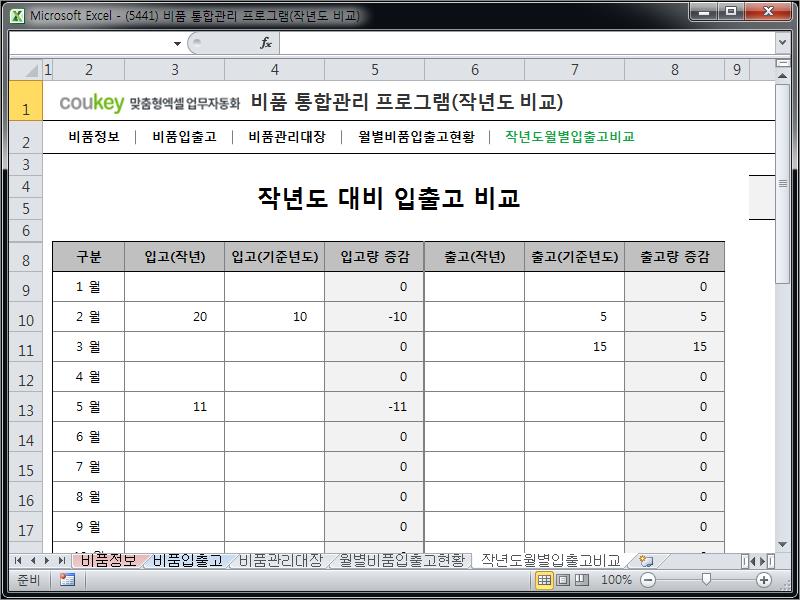Screen dimensions: 800x600
Task: Click the formula bar input area
Action: coord(527,43)
